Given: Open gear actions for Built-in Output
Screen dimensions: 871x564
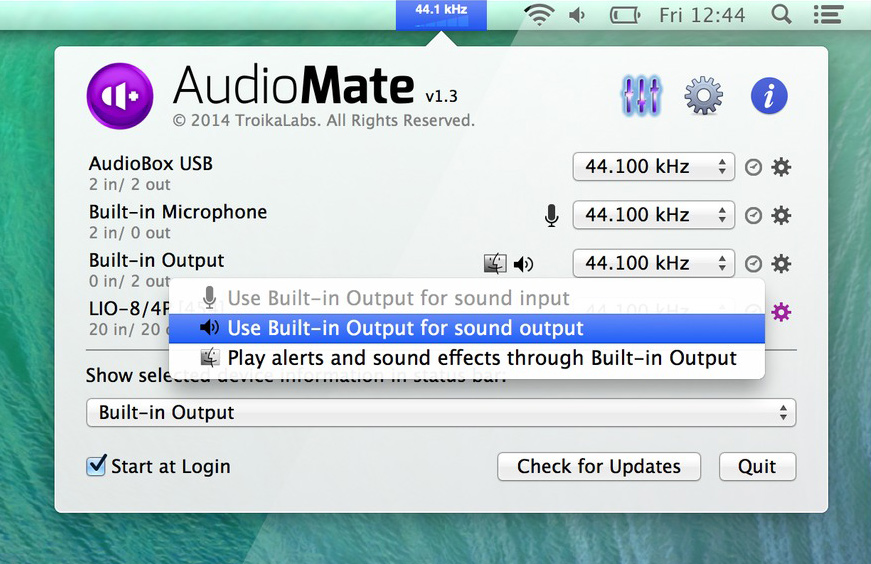Looking at the screenshot, I should pyautogui.click(x=781, y=264).
